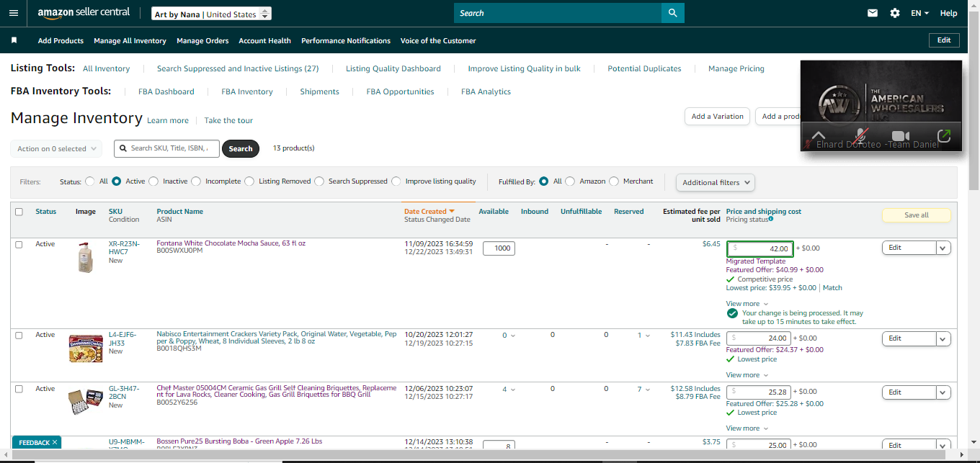Viewport: 980px width, 463px height.
Task: Open Edit dropdown arrow for Nabisco row
Action: (x=943, y=338)
